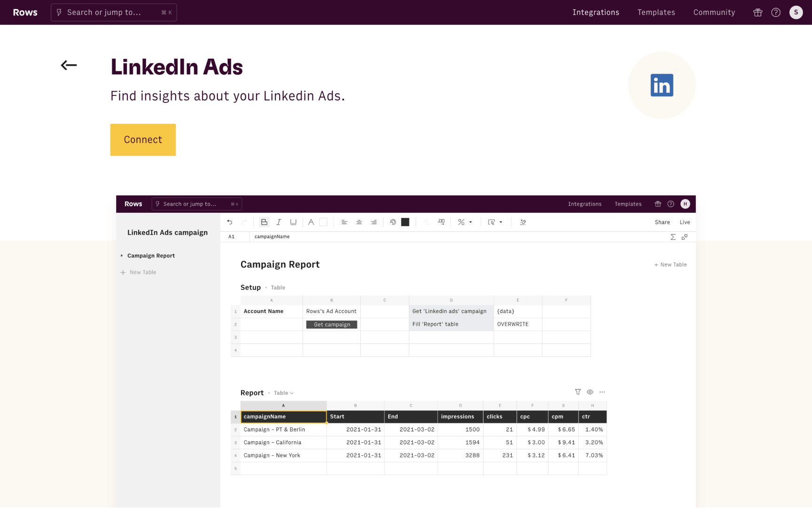The image size is (812, 508).
Task: Click the clear formatting eraser icon
Action: click(x=523, y=222)
